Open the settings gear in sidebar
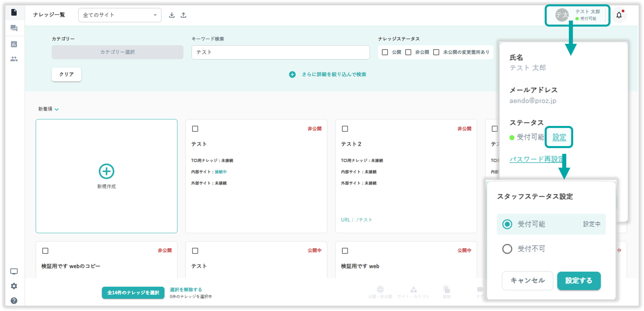Screen dimensions: 644x311 coord(14,286)
